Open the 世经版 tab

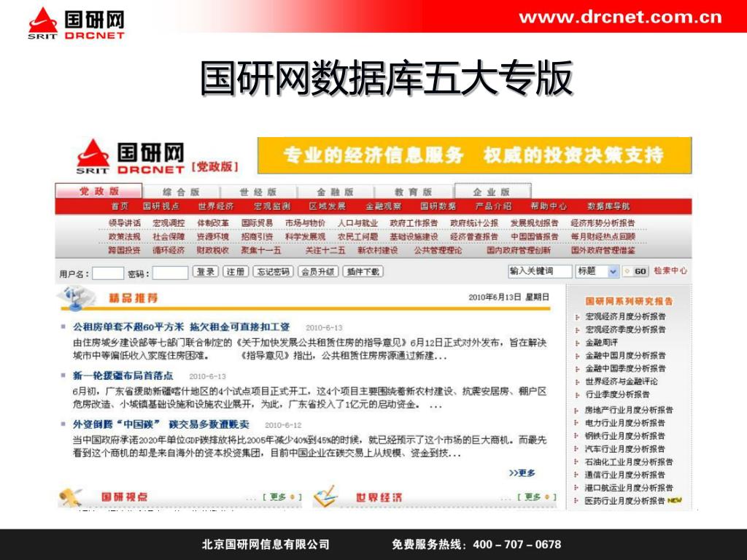coord(258,192)
